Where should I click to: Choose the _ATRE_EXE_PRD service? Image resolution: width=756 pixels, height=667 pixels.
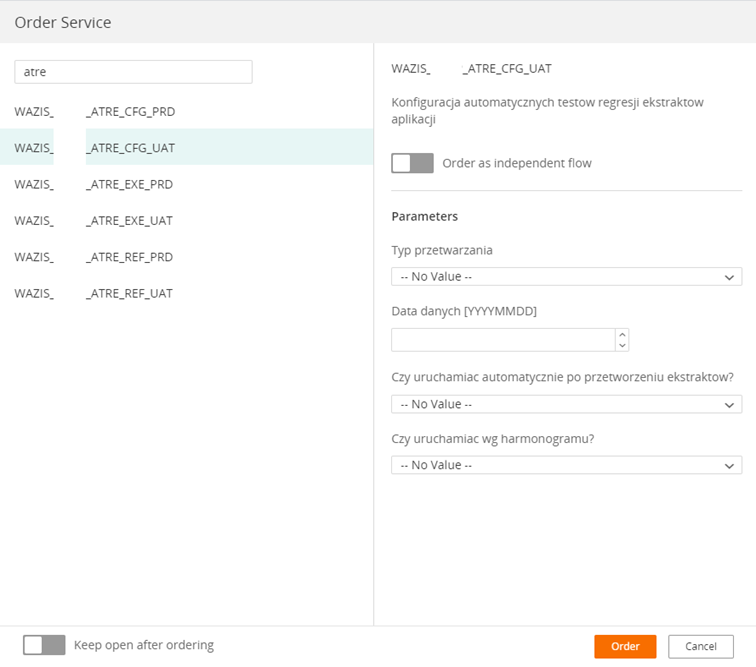187,184
